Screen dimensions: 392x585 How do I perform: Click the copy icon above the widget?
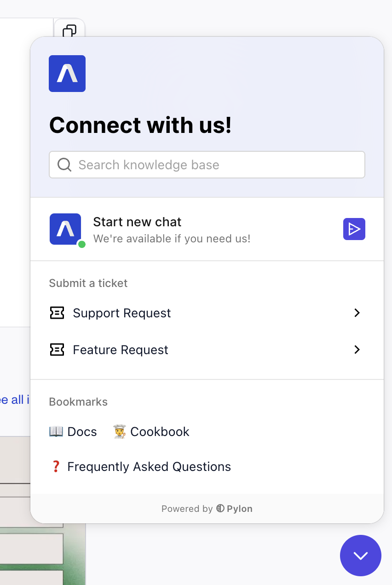pyautogui.click(x=69, y=31)
